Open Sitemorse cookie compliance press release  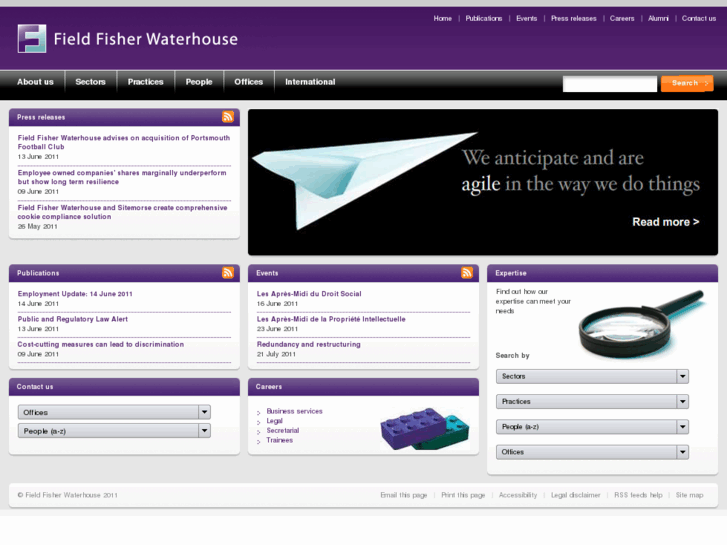click(x=122, y=212)
